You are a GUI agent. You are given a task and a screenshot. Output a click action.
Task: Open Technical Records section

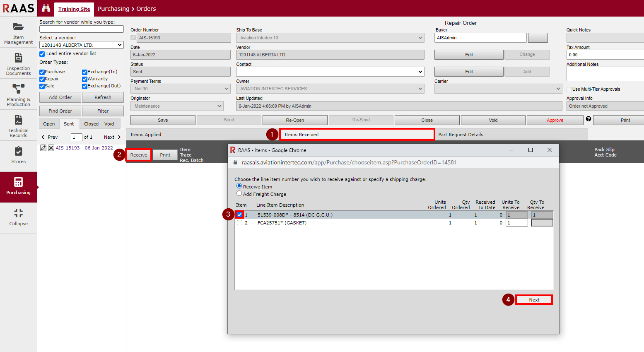point(18,125)
